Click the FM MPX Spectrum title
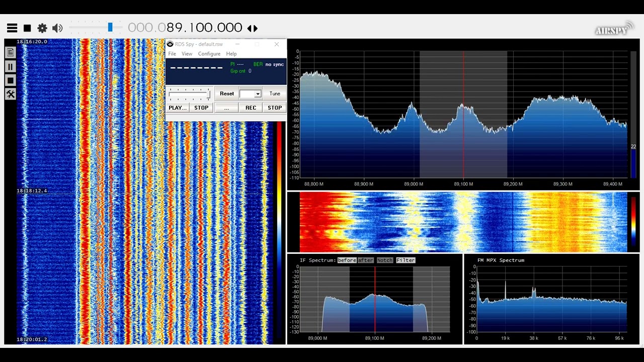 pos(501,260)
